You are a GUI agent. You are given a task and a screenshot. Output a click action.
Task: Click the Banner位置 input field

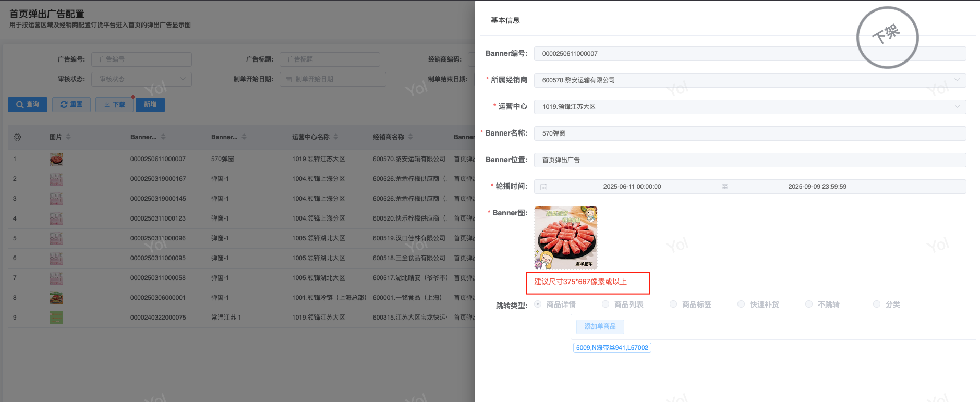click(750, 160)
